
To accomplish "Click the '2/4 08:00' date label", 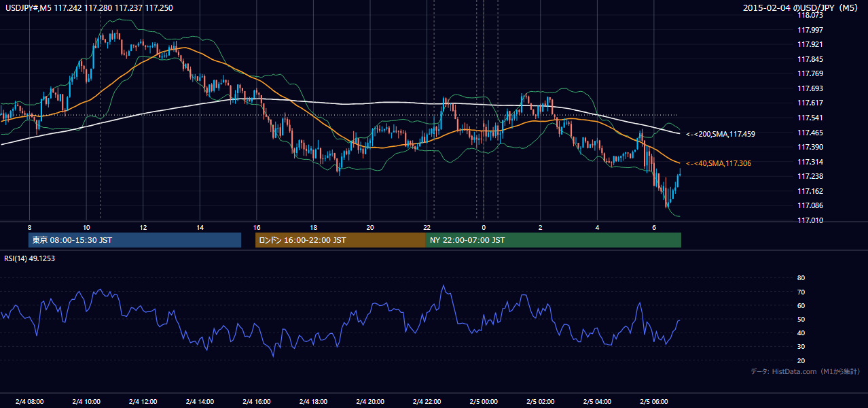I will point(29,402).
